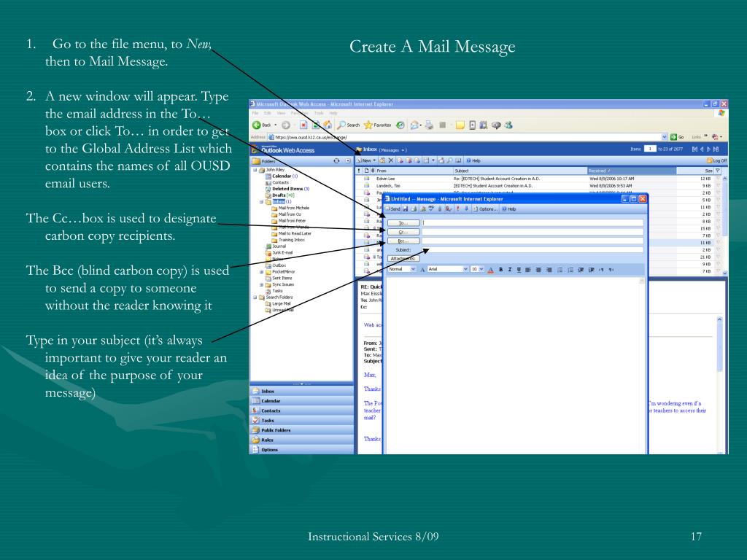Open Junk E-mail folder
Image resolution: width=747 pixels, height=560 pixels.
[279, 252]
